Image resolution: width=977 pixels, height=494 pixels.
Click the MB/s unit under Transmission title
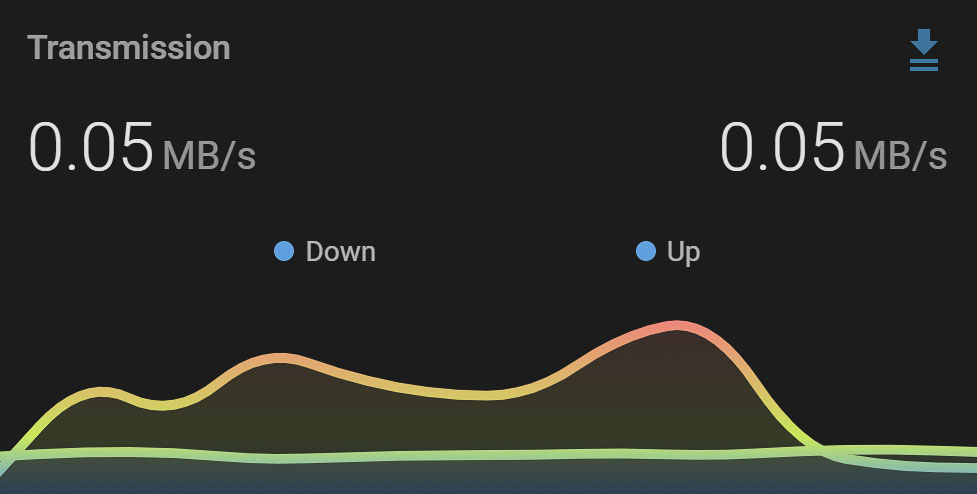(209, 155)
